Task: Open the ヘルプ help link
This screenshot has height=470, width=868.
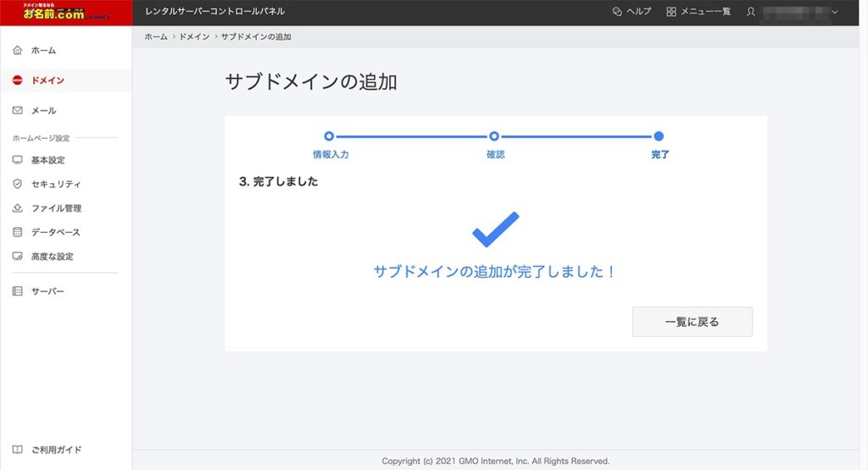Action: [632, 12]
